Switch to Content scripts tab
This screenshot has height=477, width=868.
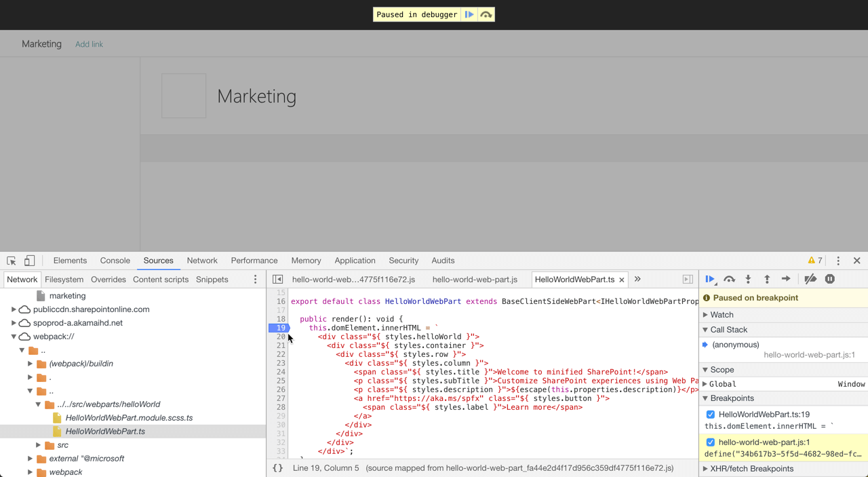coord(161,280)
